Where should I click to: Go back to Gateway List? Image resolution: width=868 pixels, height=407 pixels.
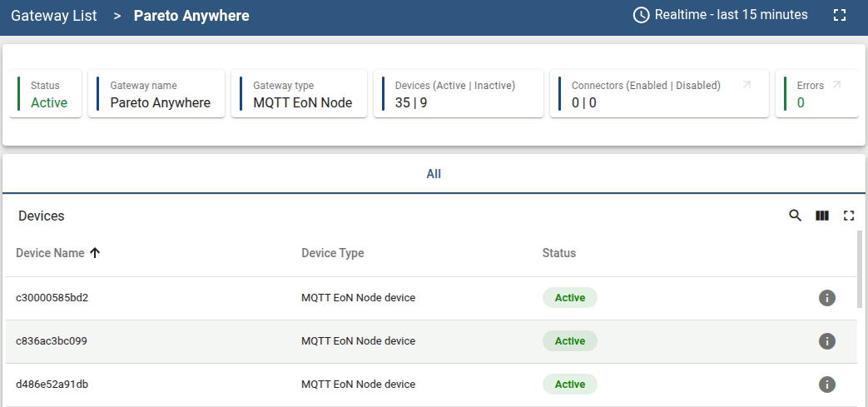coord(54,16)
